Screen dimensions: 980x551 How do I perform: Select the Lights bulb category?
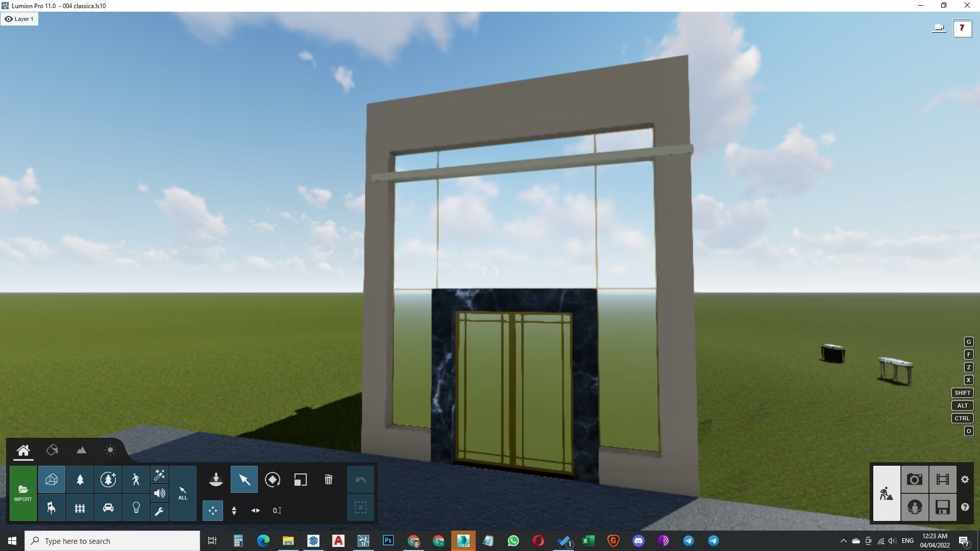coord(136,508)
